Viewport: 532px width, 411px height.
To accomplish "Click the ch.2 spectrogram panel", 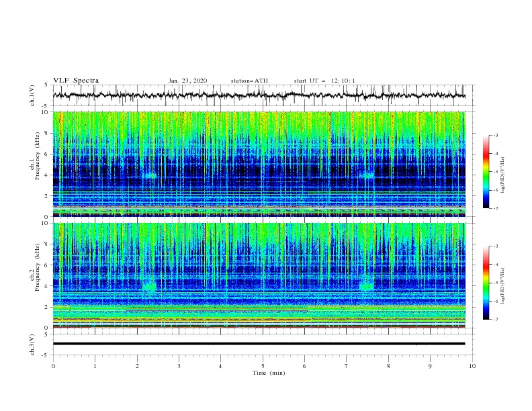I will (259, 275).
